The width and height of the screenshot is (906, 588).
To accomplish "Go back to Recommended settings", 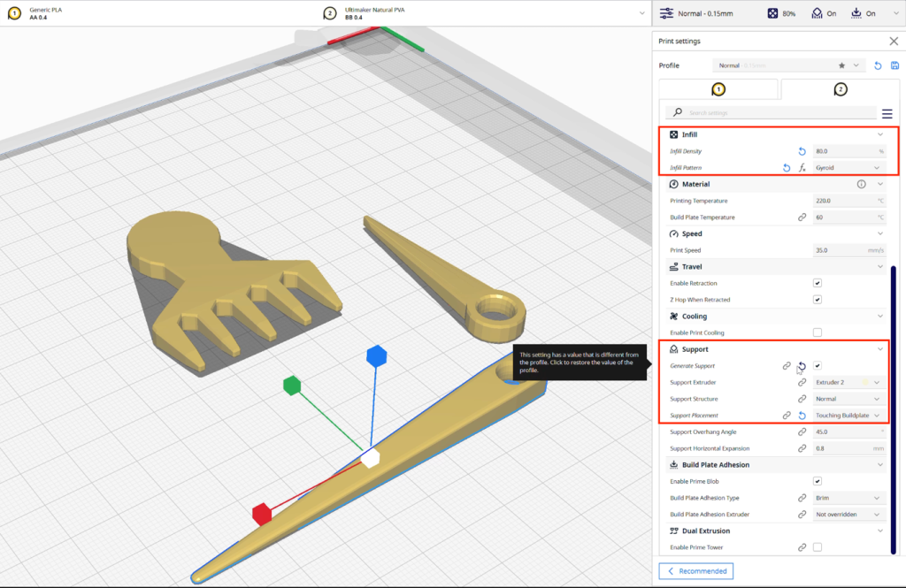I will click(696, 570).
